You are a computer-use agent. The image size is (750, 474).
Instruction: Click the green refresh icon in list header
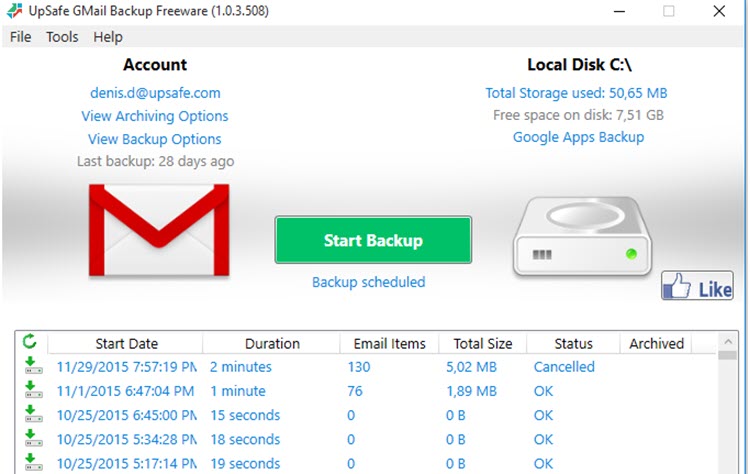(x=29, y=342)
